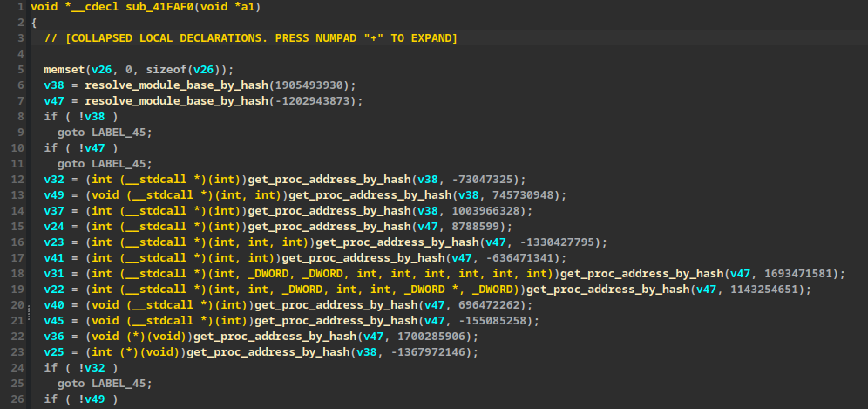Click variable v23 at start of line 16
The height and width of the screenshot is (409, 868).
click(54, 242)
